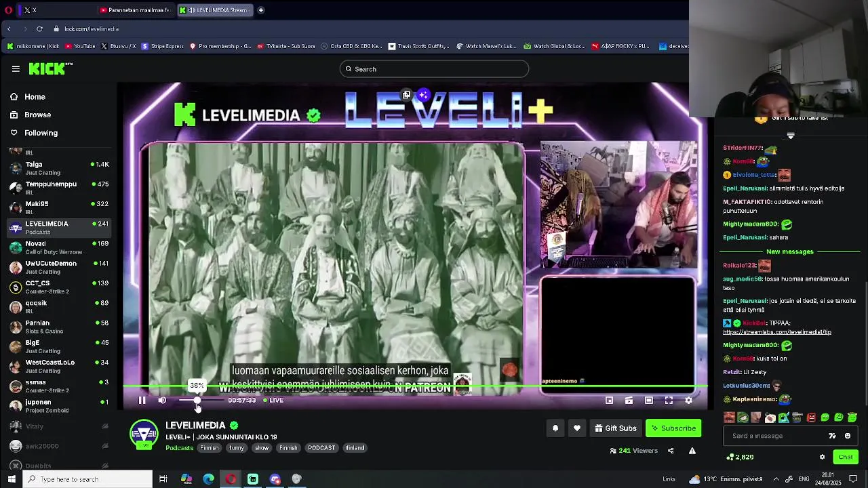Open the YouTube bookmark
Image resolution: width=868 pixels, height=488 pixels.
point(80,46)
